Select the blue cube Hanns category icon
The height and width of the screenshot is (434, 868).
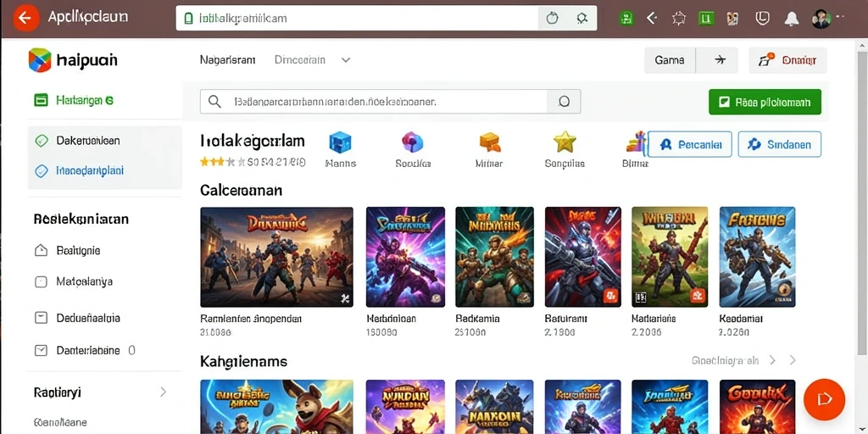tap(340, 142)
